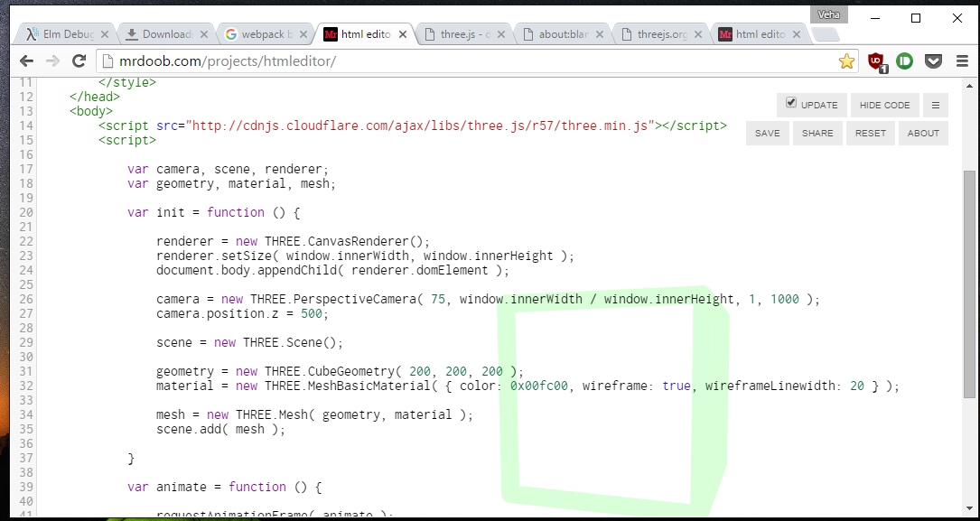The height and width of the screenshot is (521, 980).
Task: Click 'wireframeLinewidth' on line 32
Action: pos(770,386)
